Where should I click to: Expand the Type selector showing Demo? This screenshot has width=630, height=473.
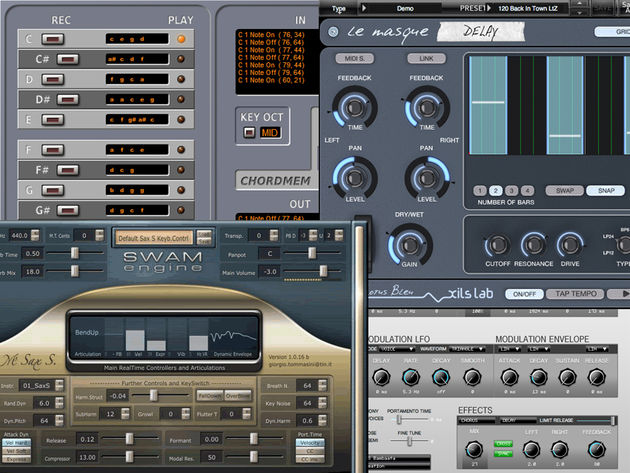(x=401, y=8)
